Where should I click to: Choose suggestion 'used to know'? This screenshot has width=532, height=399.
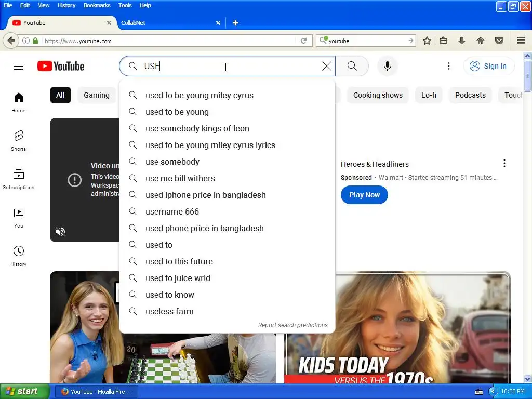228,295
